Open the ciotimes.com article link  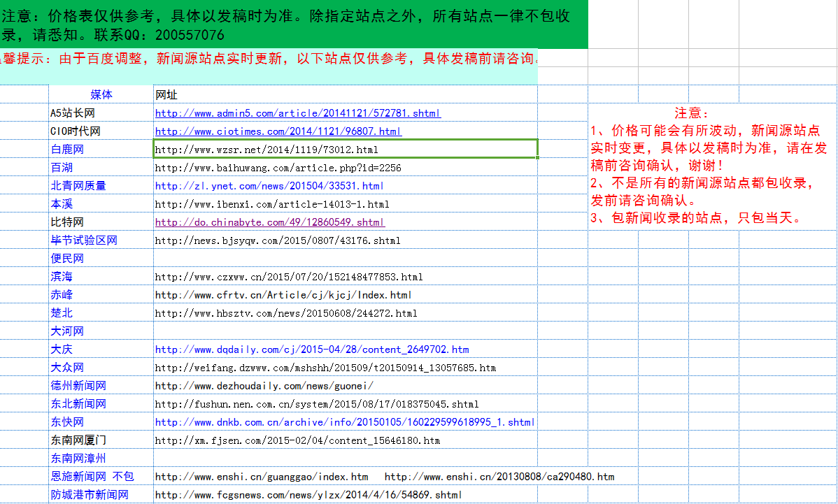click(x=278, y=131)
